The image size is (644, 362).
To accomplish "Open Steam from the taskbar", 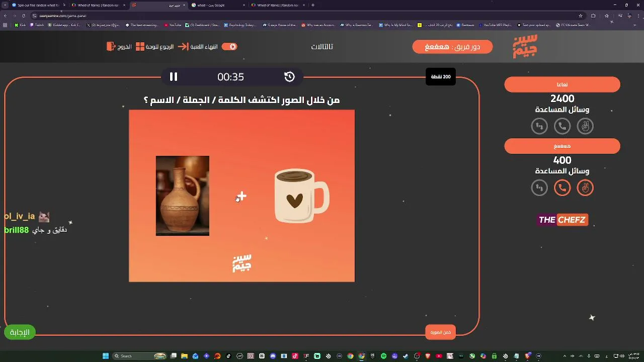I will (406, 356).
